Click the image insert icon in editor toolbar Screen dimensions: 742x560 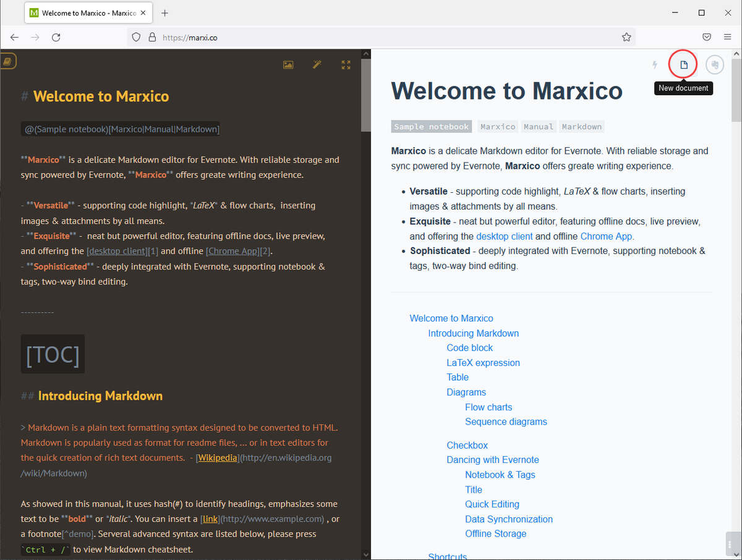pyautogui.click(x=288, y=64)
